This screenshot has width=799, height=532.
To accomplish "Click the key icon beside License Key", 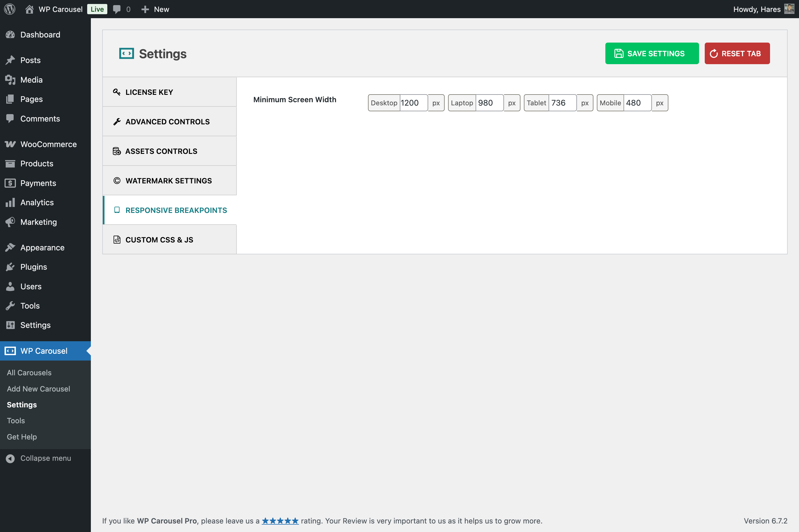I will [x=117, y=92].
